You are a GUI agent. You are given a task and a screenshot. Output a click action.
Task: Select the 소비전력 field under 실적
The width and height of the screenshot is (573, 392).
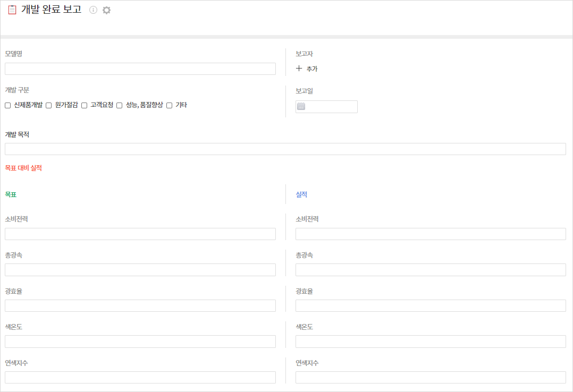pyautogui.click(x=431, y=234)
